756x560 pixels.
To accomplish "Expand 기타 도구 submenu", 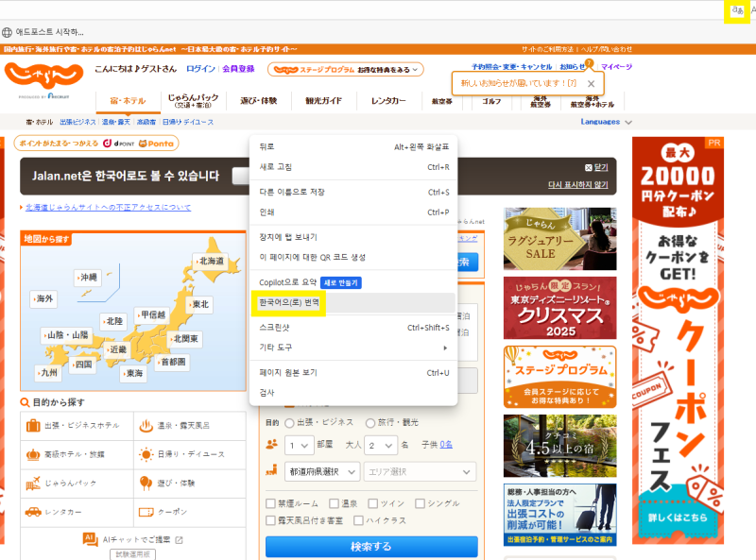I will pyautogui.click(x=353, y=348).
